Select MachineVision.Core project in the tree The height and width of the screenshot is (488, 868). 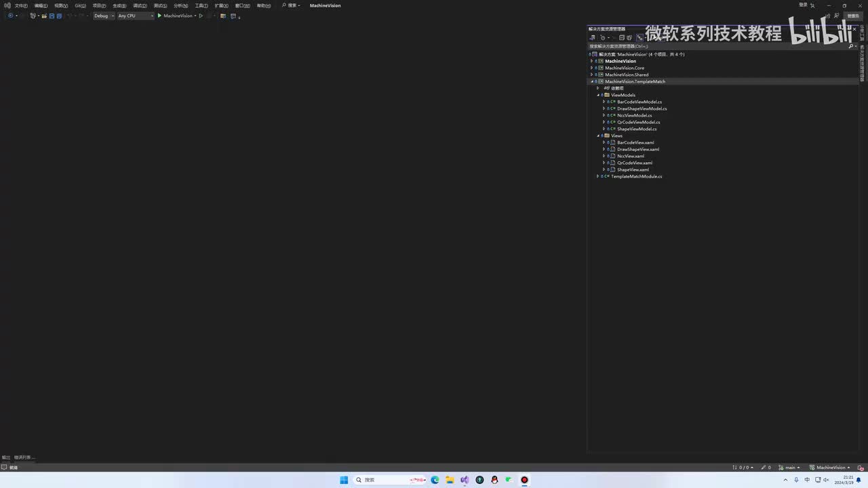point(625,68)
